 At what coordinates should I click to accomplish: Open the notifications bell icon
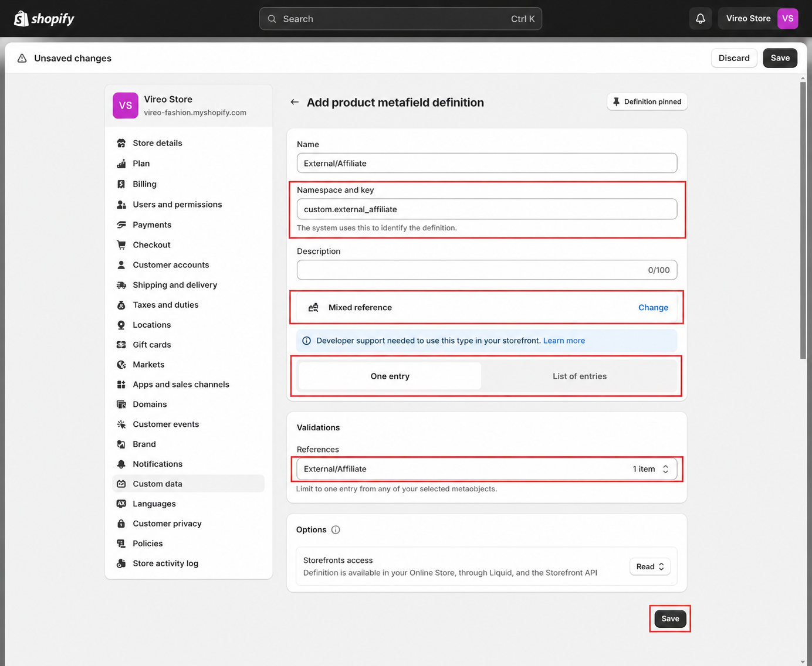(701, 19)
